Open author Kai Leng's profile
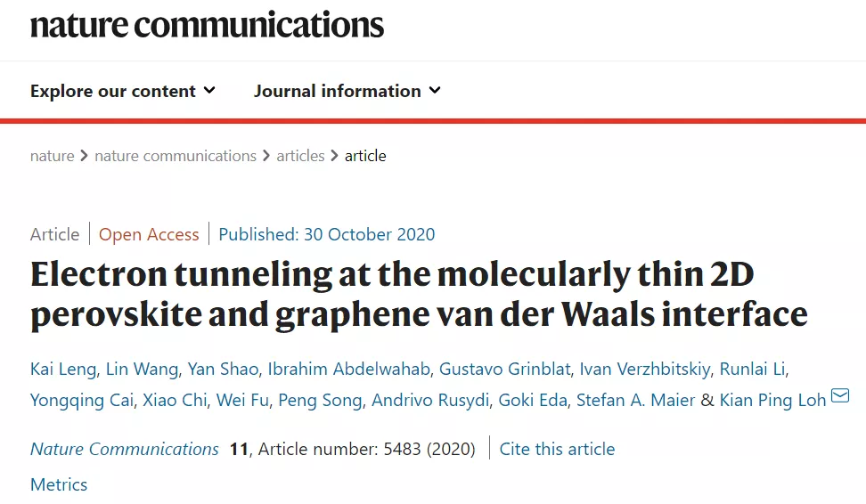866x504 pixels. tap(63, 369)
